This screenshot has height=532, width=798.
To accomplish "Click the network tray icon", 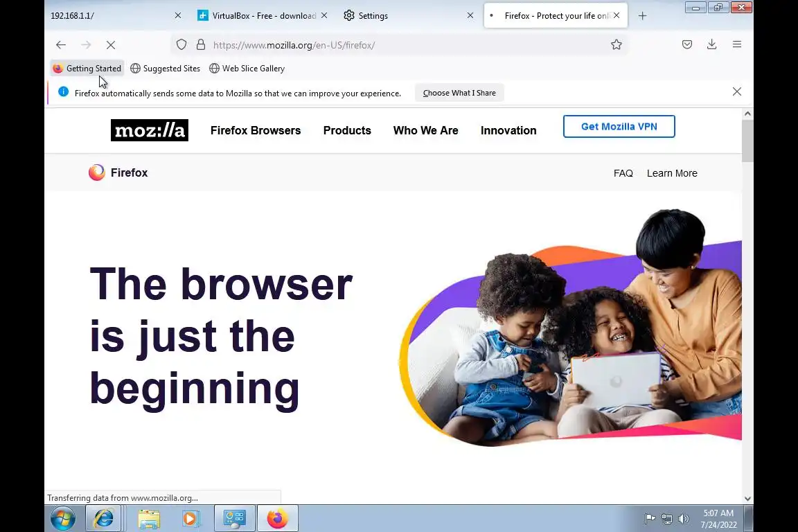I will [x=666, y=519].
